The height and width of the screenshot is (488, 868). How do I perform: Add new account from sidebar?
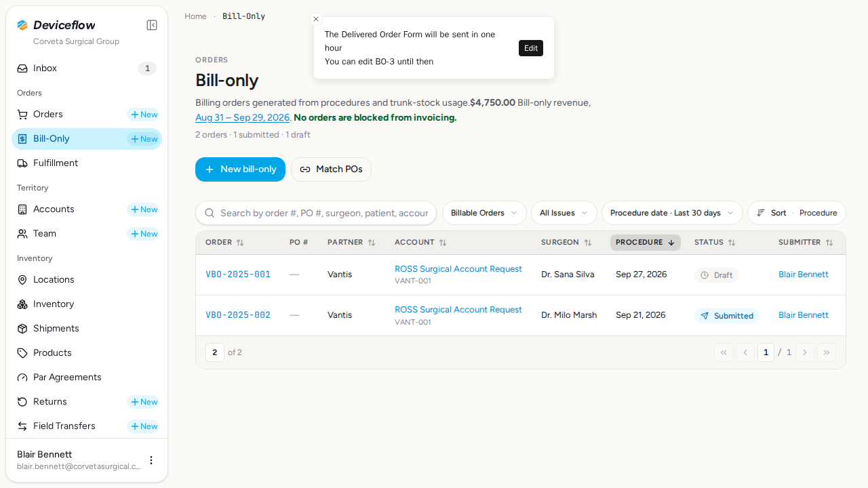144,209
